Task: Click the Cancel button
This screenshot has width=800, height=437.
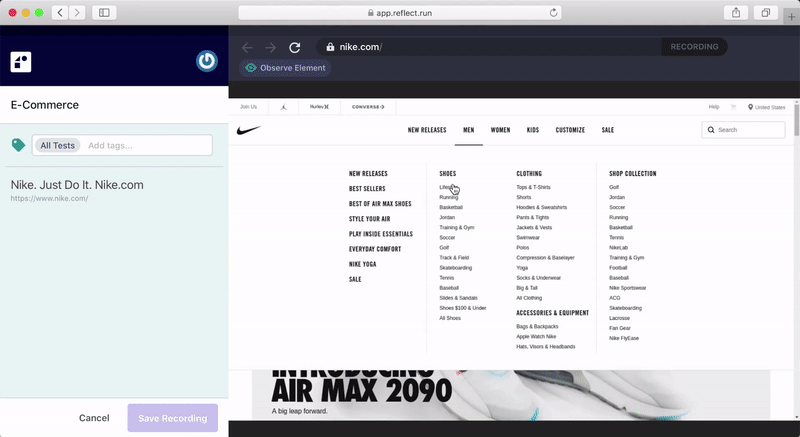Action: coord(94,418)
